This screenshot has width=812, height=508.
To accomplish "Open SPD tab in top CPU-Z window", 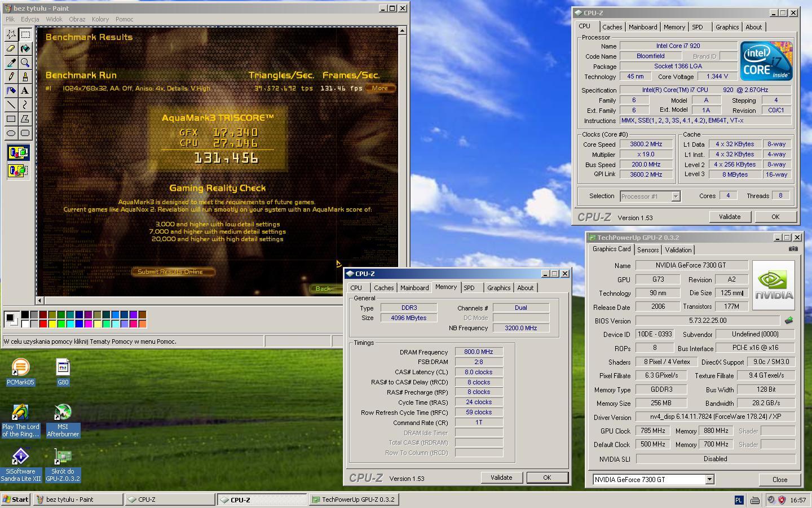I will pos(698,27).
